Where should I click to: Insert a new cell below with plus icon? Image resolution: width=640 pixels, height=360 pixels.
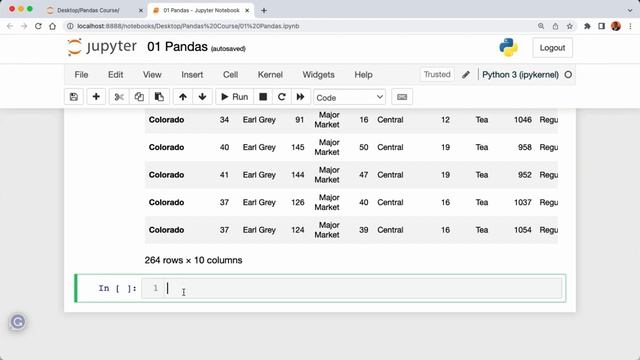coord(96,97)
